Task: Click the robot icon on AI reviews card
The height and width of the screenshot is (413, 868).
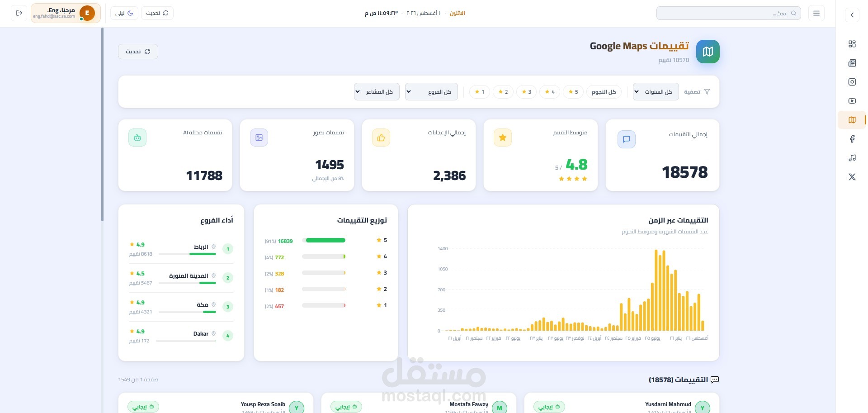Action: point(137,138)
